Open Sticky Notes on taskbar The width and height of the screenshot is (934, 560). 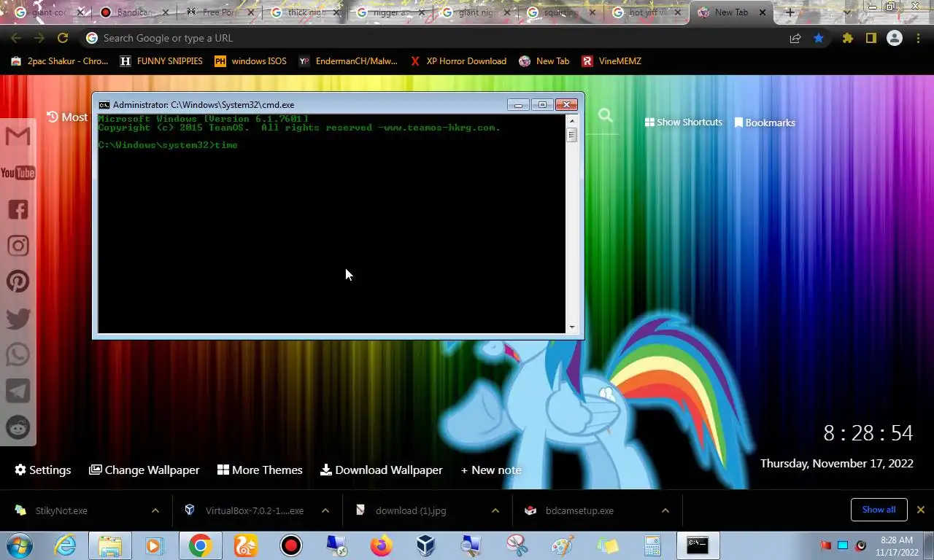[607, 545]
